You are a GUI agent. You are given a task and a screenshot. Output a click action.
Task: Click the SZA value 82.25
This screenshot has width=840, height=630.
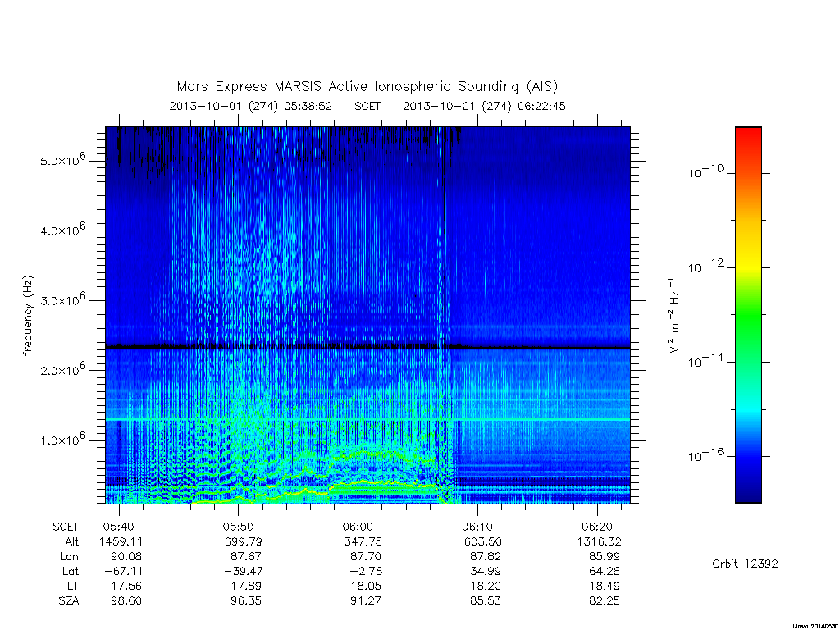[605, 600]
